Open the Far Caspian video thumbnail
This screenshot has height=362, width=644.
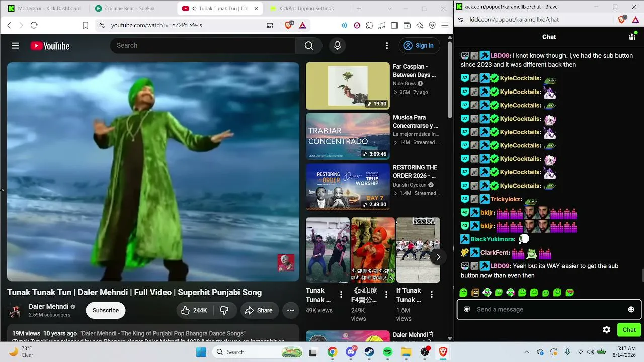tap(348, 86)
